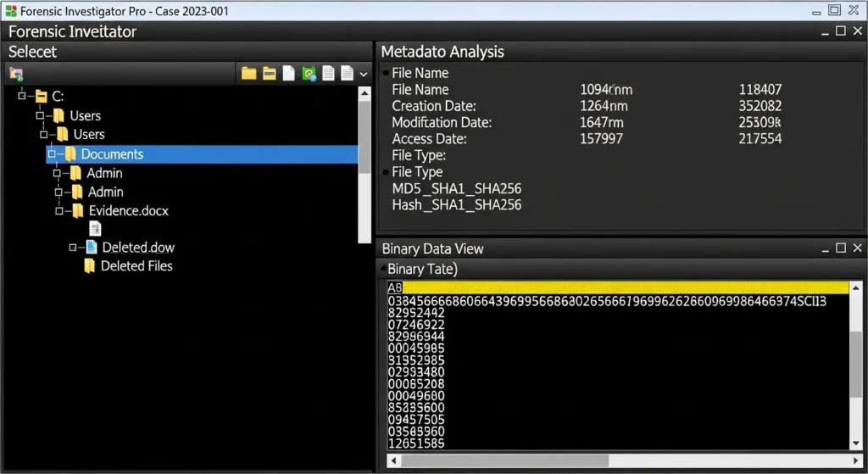Click the blue Deleted.dow file icon
Screen dimensions: 868x474
tap(92, 247)
